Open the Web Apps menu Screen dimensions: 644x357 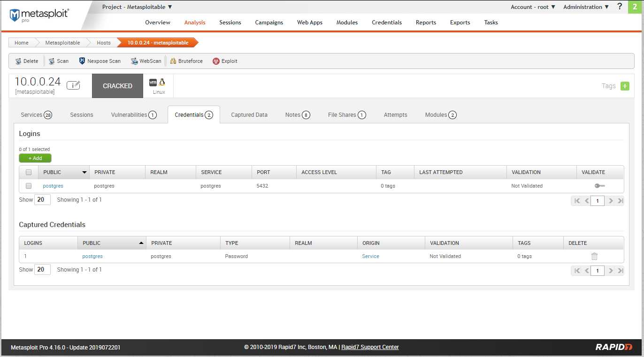pyautogui.click(x=310, y=23)
